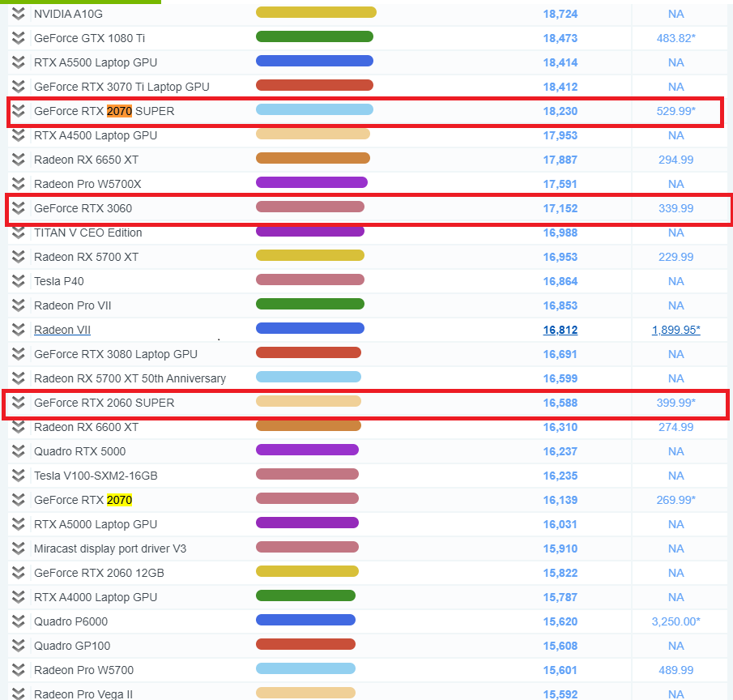Open the RTX A4000 Laptop GPU link
The width and height of the screenshot is (733, 700).
coord(96,598)
